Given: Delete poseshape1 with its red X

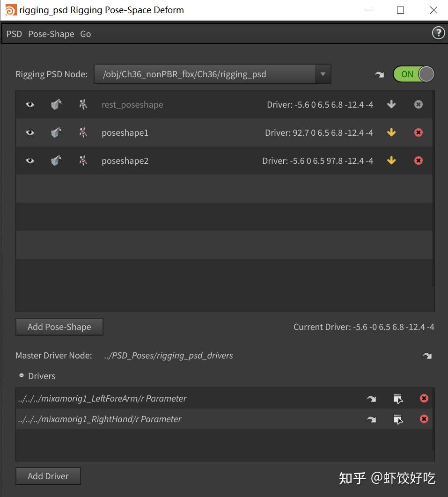Looking at the screenshot, I should pyautogui.click(x=418, y=132).
